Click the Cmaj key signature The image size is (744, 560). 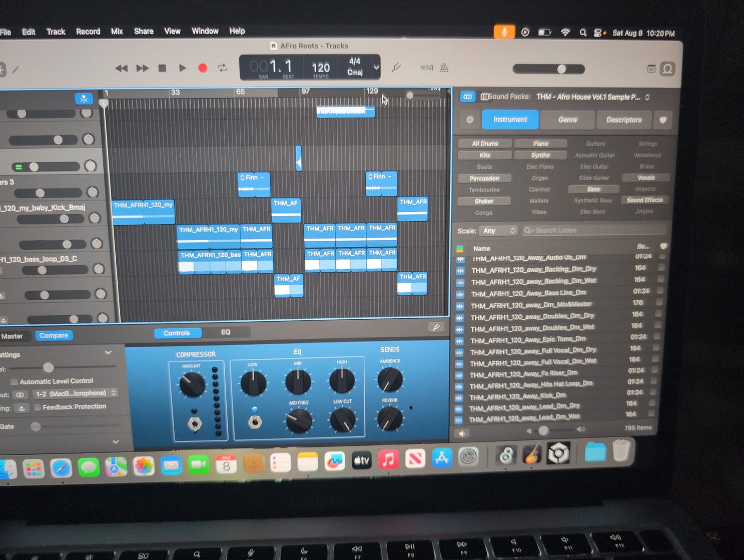coord(355,72)
